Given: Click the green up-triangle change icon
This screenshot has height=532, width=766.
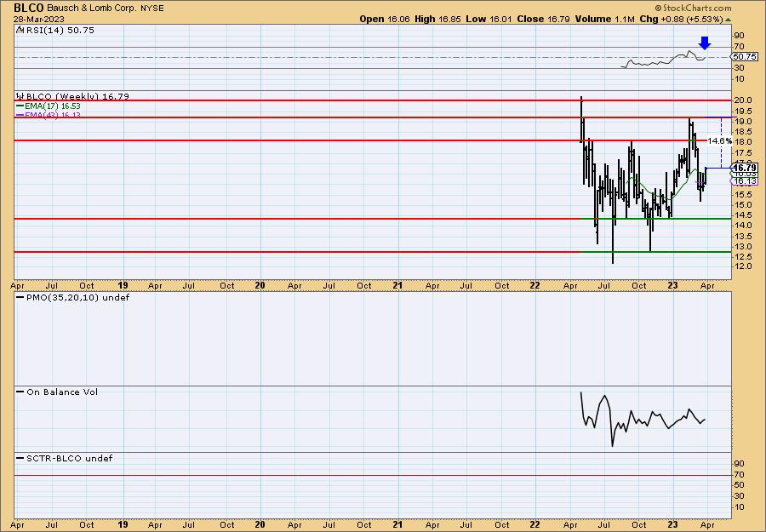Looking at the screenshot, I should click(728, 20).
